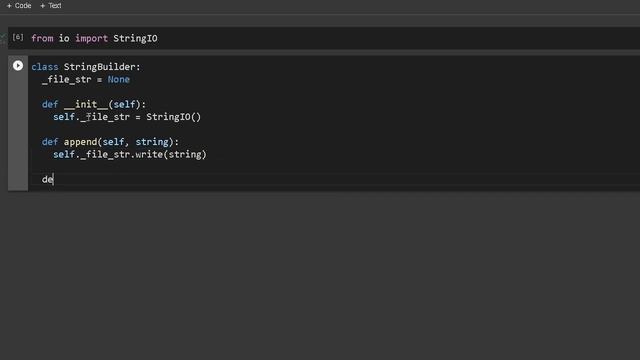Viewport: 640px width, 360px height.
Task: Click the 'self' parameter in __init__
Action: [x=124, y=104]
